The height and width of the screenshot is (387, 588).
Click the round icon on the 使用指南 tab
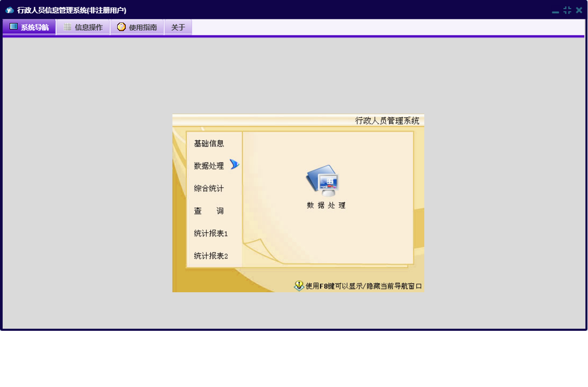click(121, 27)
